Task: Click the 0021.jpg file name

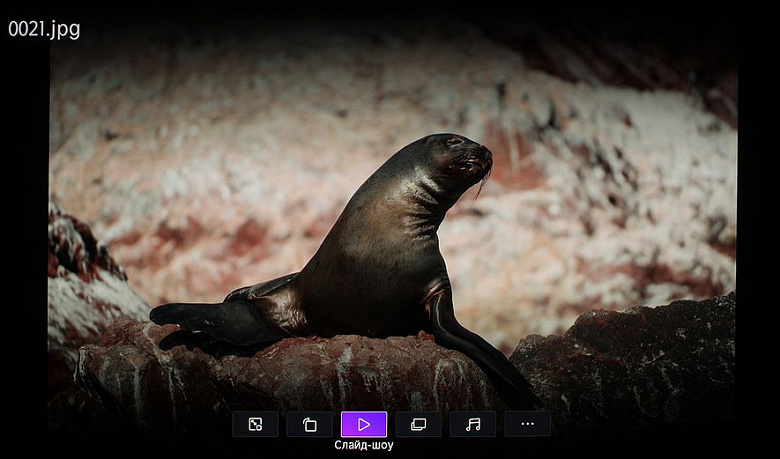Action: [44, 30]
